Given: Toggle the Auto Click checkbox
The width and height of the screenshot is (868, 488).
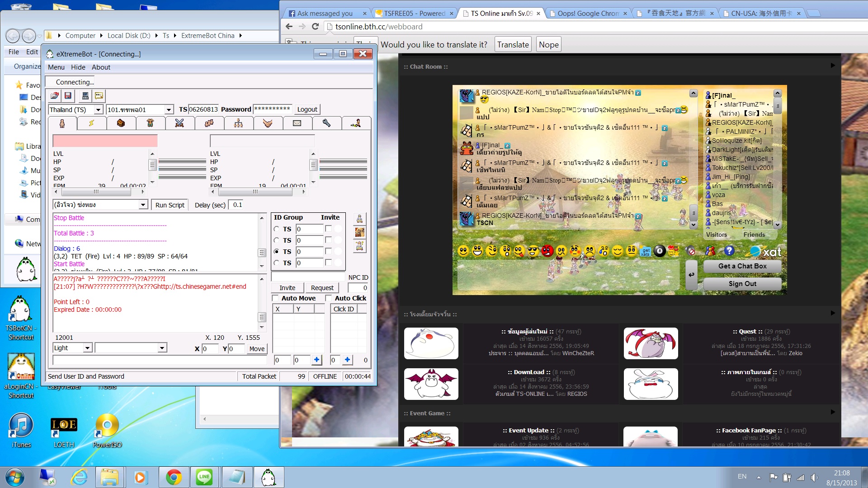Looking at the screenshot, I should click(329, 298).
